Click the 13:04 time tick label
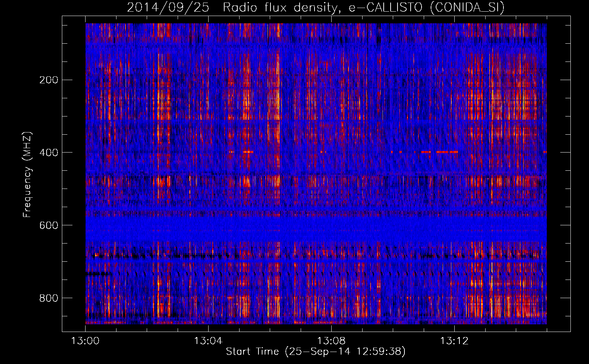Screen dimensions: 589x364 pos(208,341)
